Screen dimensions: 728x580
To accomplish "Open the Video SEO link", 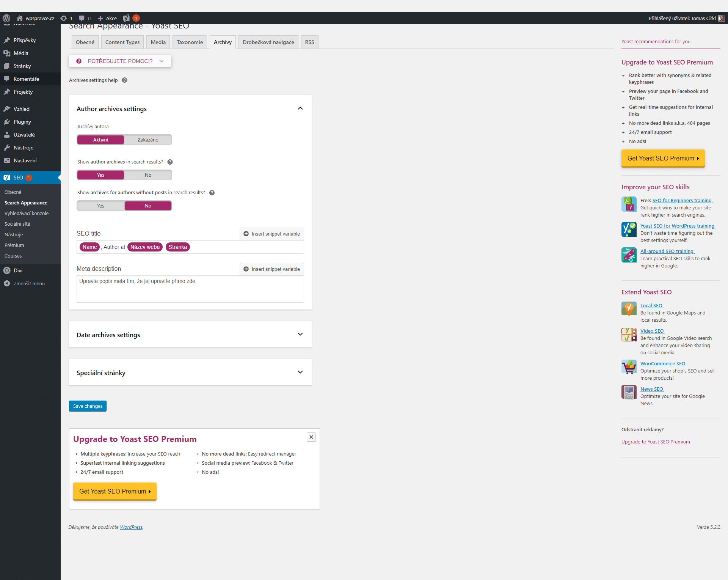I will pos(652,331).
